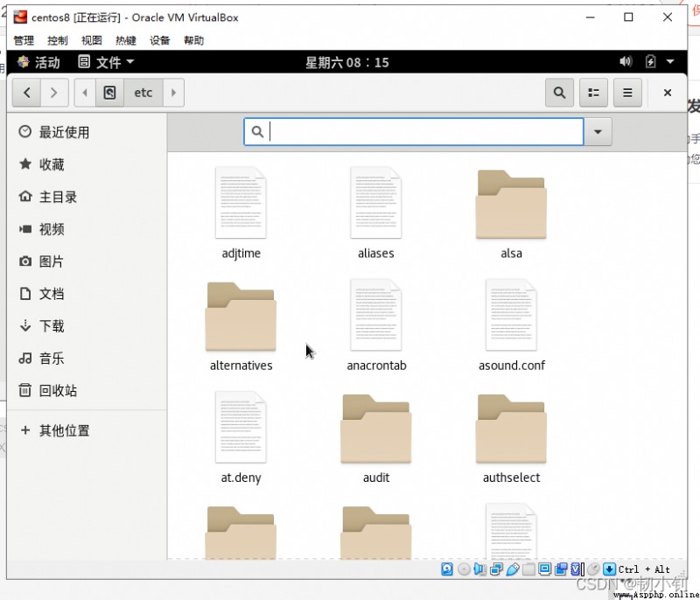Click the virtualization V chip status icon
Image resolution: width=700 pixels, height=600 pixels.
click(577, 569)
